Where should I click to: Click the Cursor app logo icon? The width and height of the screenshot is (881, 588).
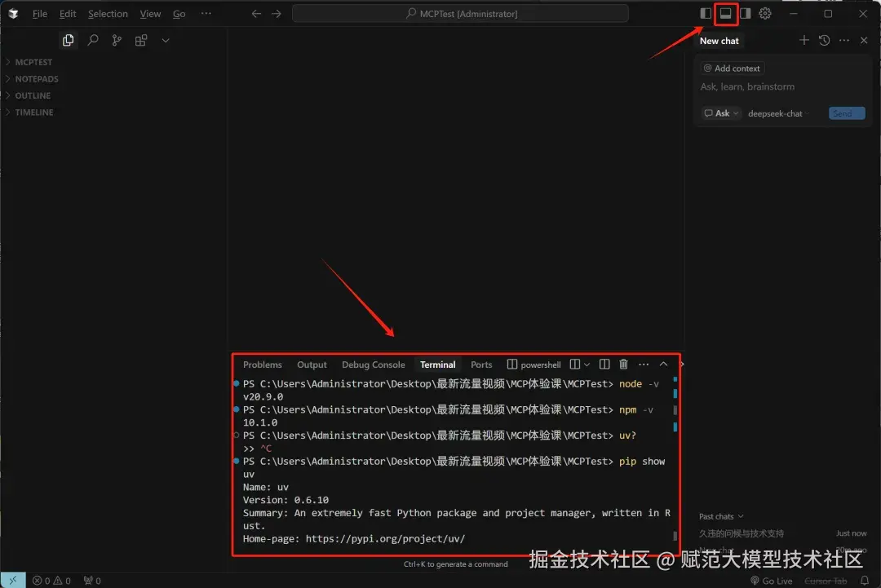click(x=13, y=14)
